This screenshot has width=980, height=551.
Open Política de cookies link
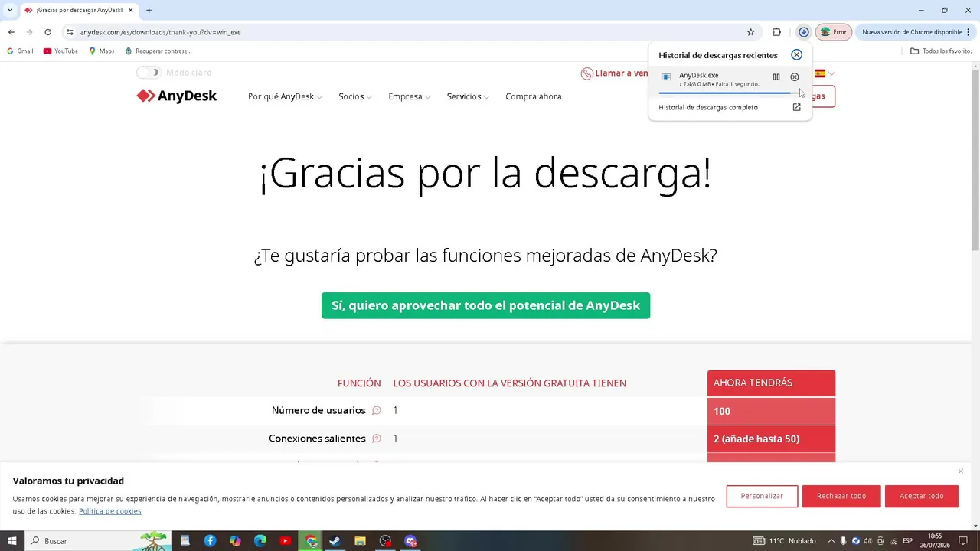[110, 511]
